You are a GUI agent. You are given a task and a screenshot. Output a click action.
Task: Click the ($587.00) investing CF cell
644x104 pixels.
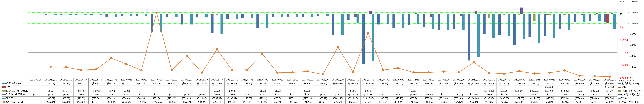pos(610,98)
